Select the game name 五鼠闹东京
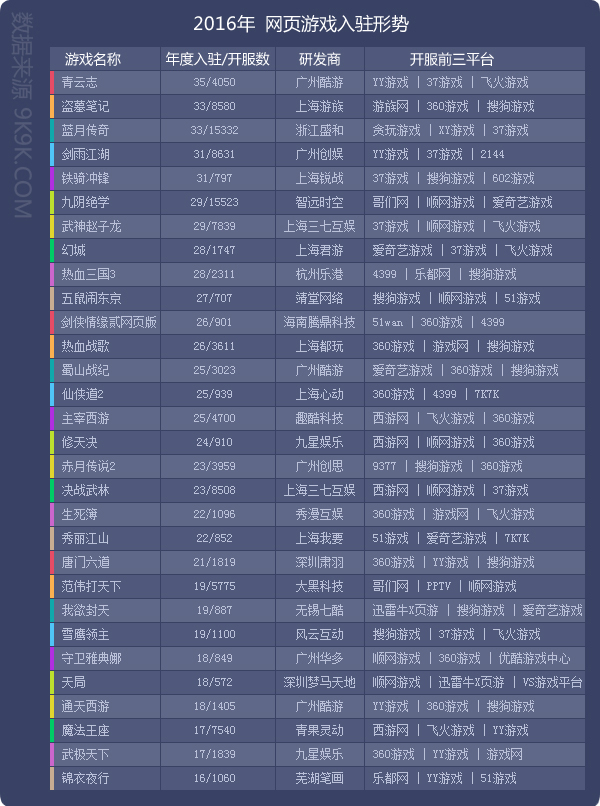 point(92,298)
